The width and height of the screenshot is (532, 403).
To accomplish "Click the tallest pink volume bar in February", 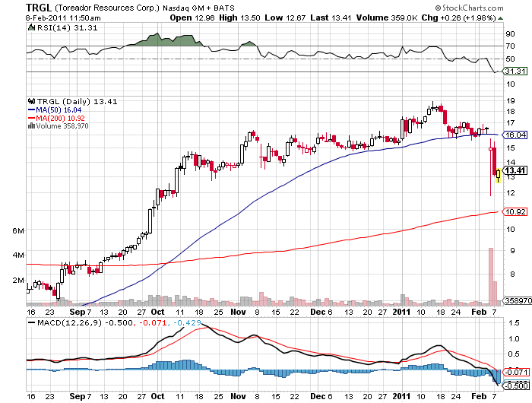I will point(491,276).
